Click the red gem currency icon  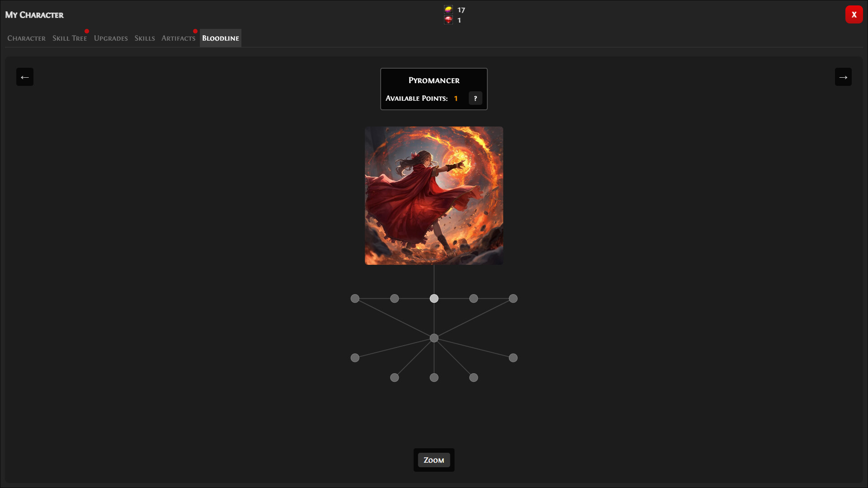(x=448, y=20)
